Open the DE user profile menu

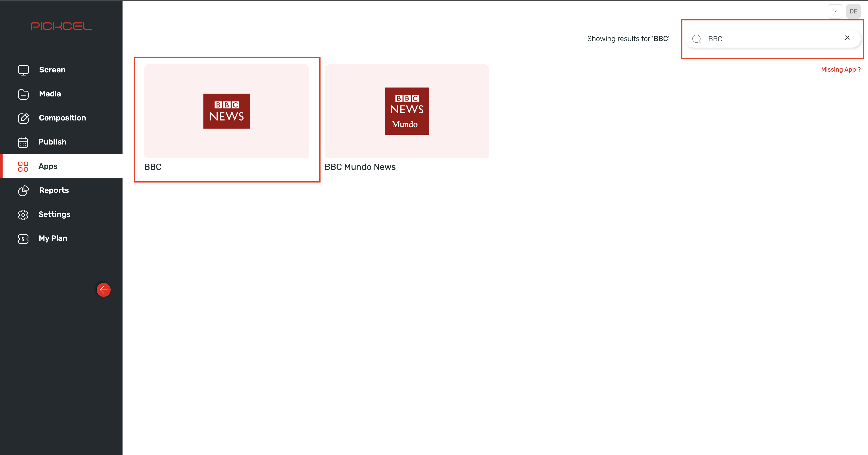pyautogui.click(x=853, y=11)
